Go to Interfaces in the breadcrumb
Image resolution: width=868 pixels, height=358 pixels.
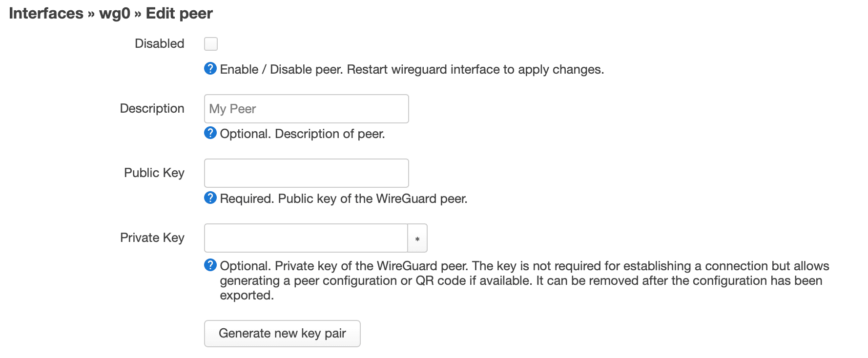pyautogui.click(x=46, y=13)
